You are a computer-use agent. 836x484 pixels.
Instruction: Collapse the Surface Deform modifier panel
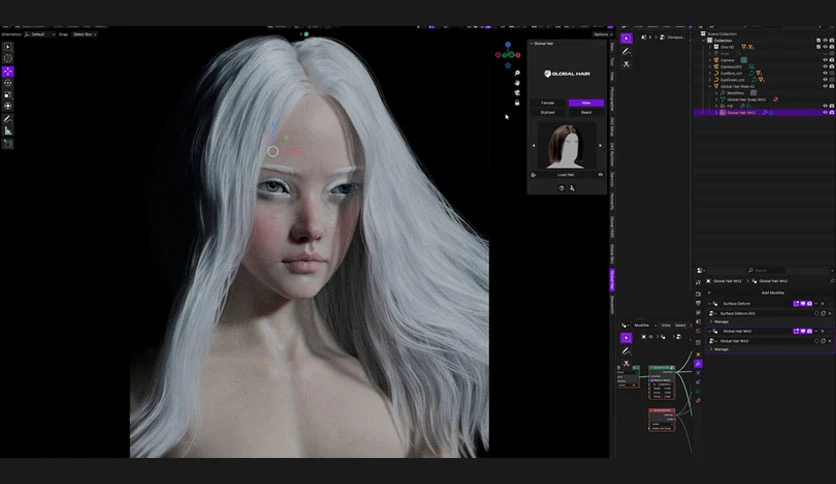click(709, 303)
